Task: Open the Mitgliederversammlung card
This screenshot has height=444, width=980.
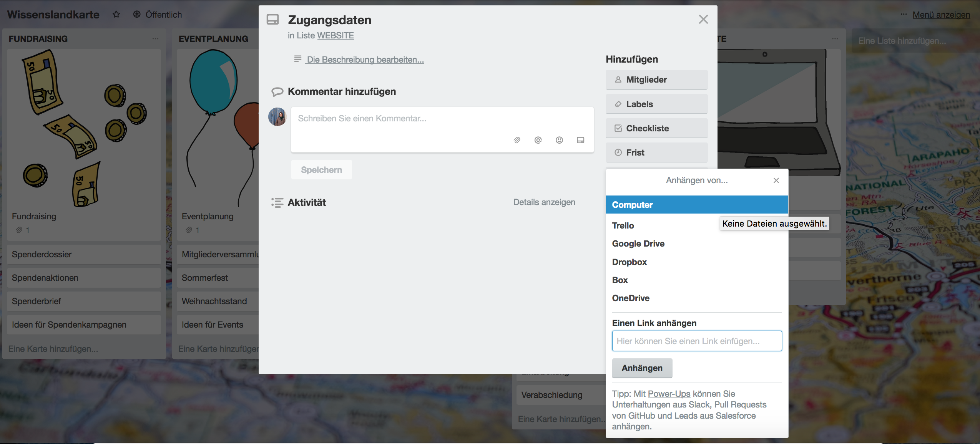Action: (x=218, y=254)
